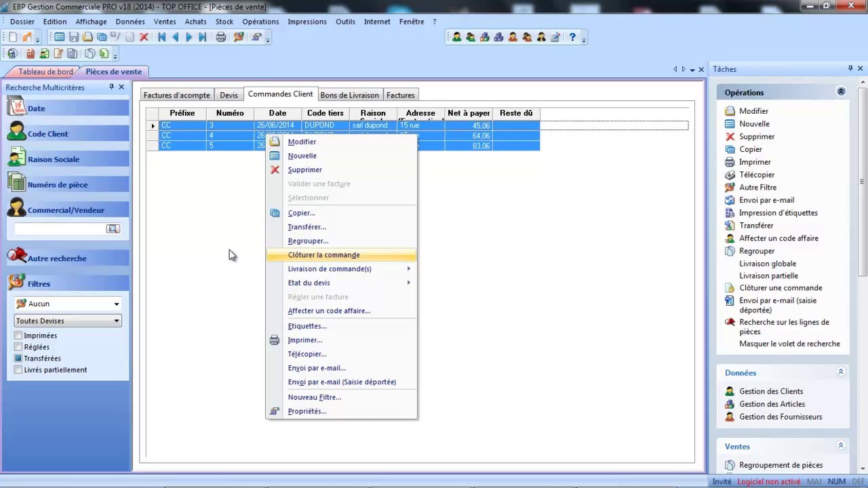Go to next record arrow in toolbar

point(189,37)
